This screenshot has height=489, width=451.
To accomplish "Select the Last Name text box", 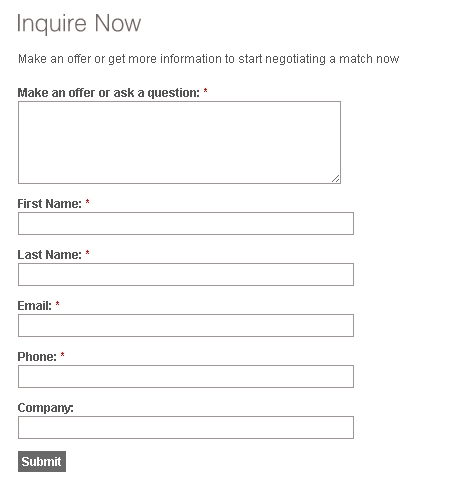I will coord(186,274).
